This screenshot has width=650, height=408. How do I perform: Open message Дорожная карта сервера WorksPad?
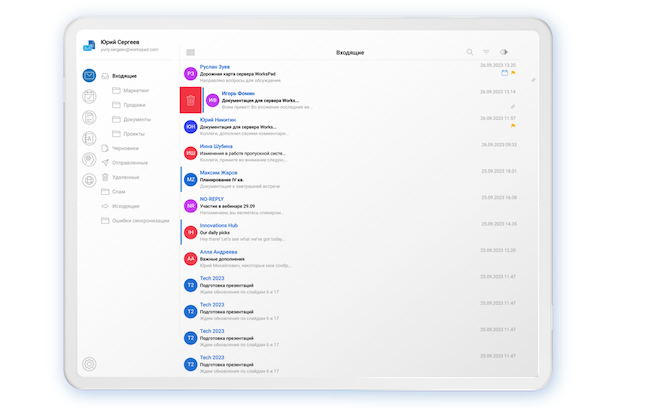coord(238,74)
